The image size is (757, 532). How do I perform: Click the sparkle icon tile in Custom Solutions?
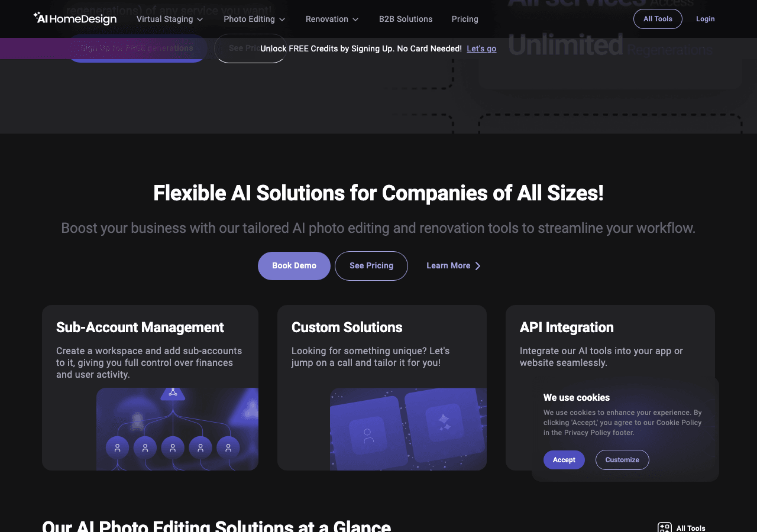pyautogui.click(x=444, y=422)
